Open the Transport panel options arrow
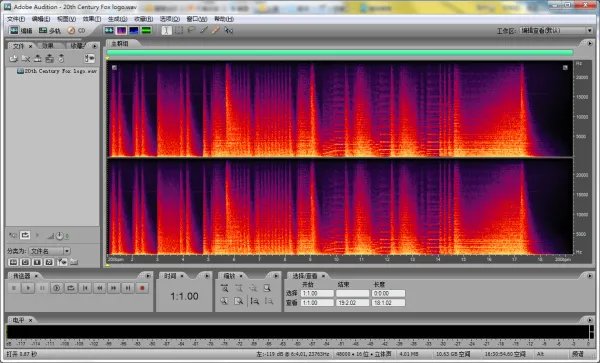 coord(148,276)
